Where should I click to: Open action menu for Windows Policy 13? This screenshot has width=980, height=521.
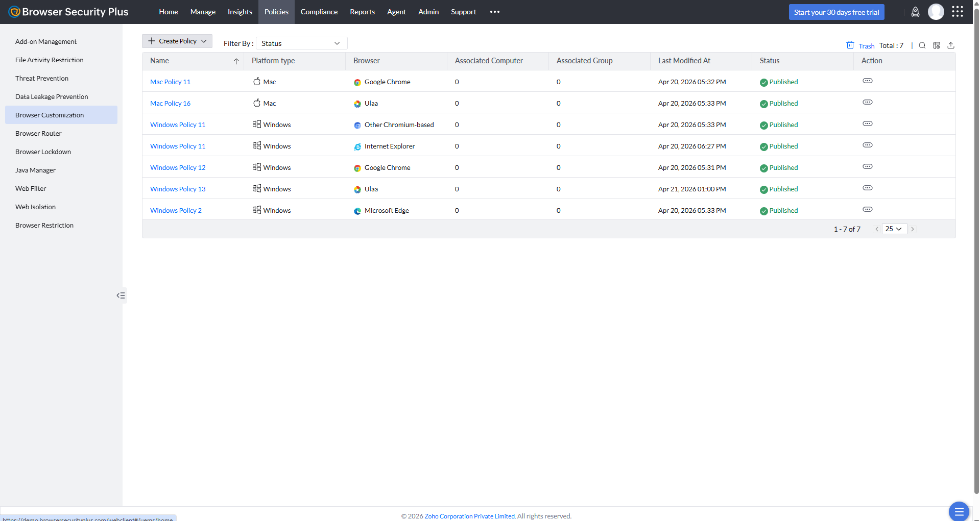click(868, 188)
